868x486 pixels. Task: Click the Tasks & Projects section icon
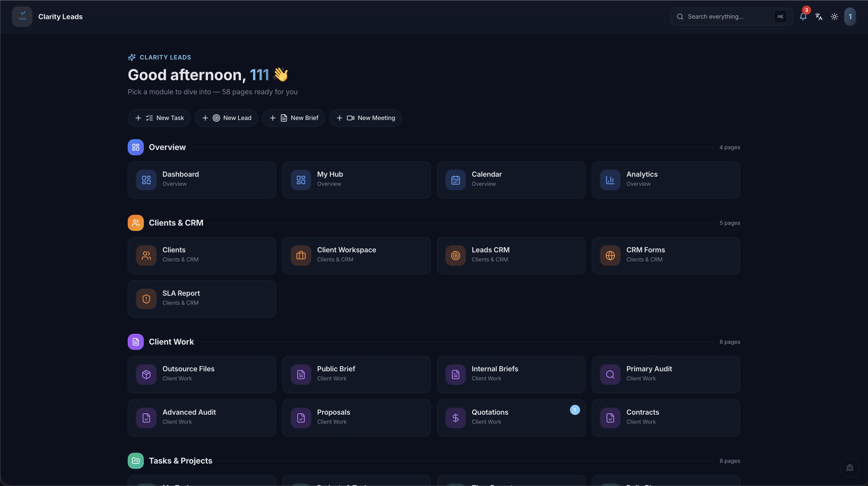[x=136, y=461]
